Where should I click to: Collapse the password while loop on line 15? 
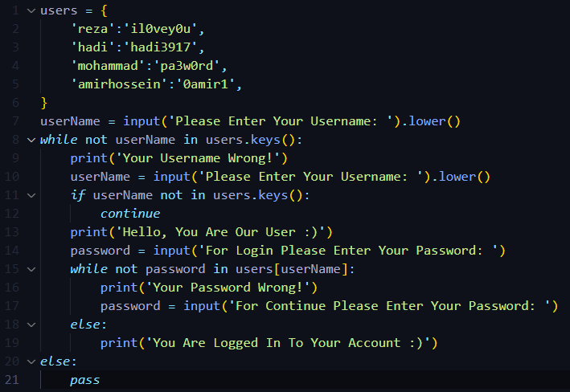click(x=31, y=269)
